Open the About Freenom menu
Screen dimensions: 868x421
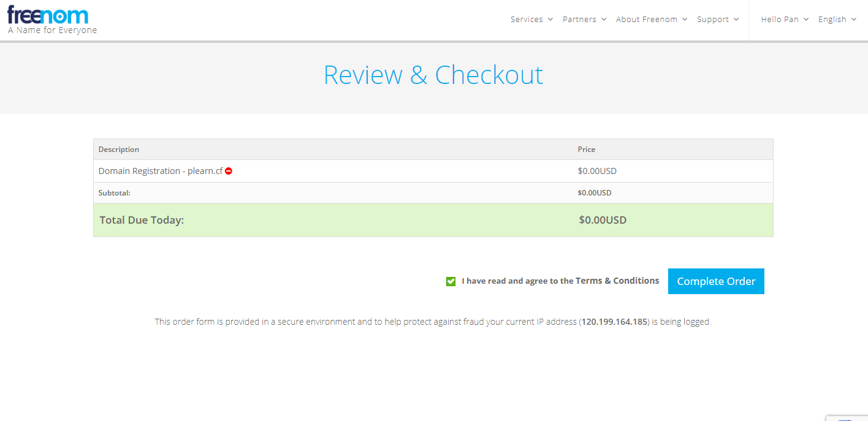point(652,20)
